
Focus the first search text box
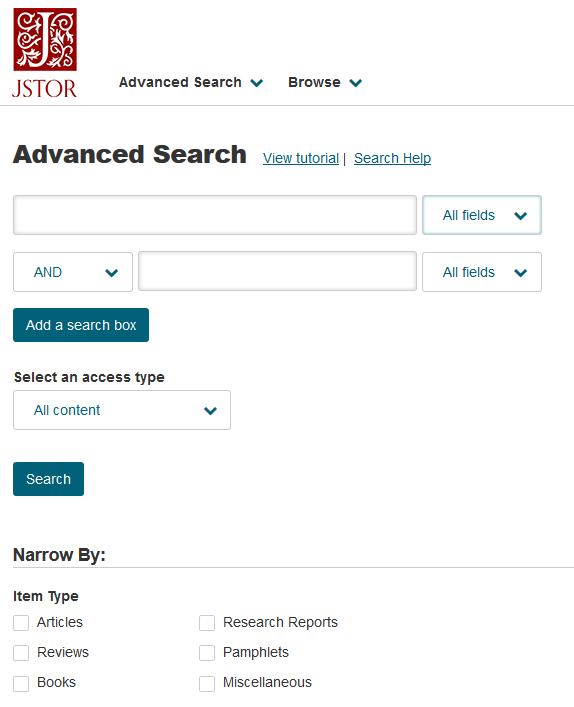[x=215, y=215]
